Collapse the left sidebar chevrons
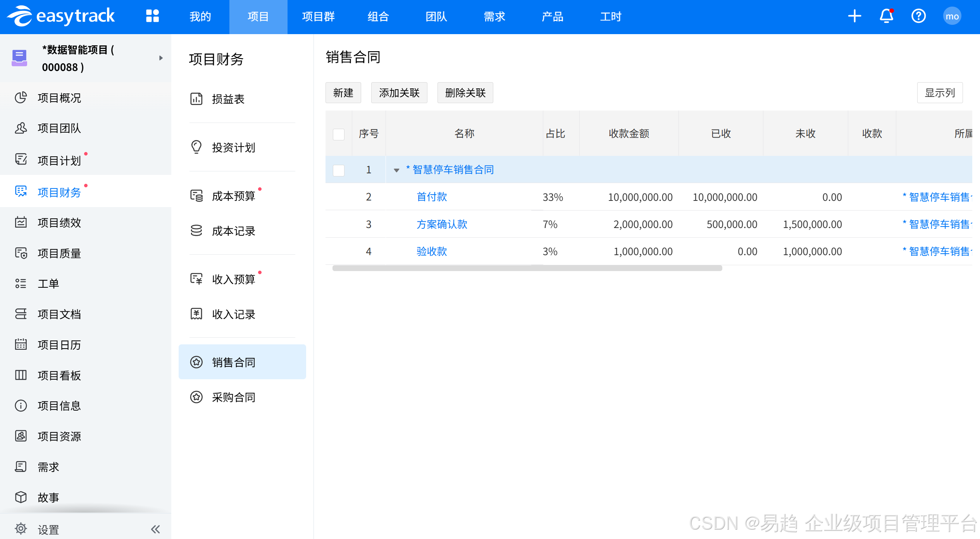The height and width of the screenshot is (539, 980). pos(155,529)
